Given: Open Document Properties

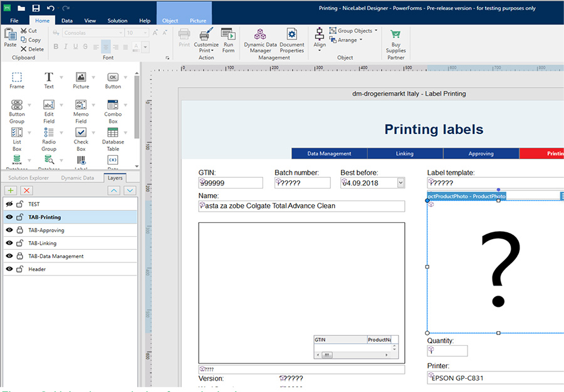Looking at the screenshot, I should point(291,40).
